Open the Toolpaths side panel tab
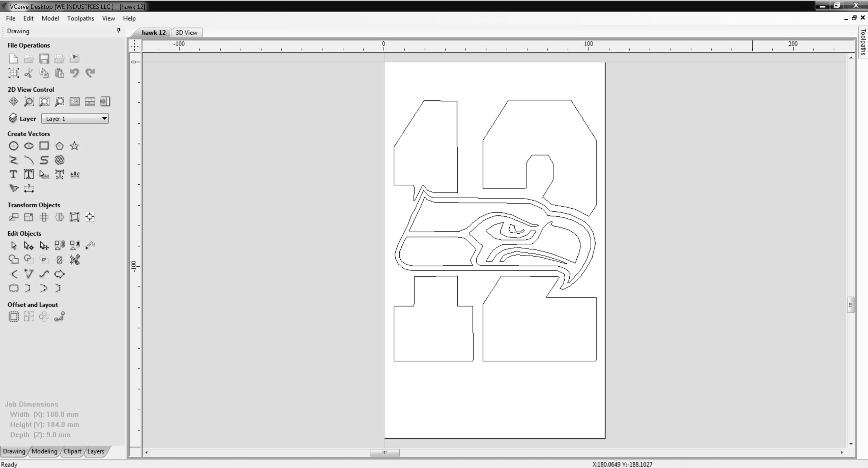 (x=863, y=42)
